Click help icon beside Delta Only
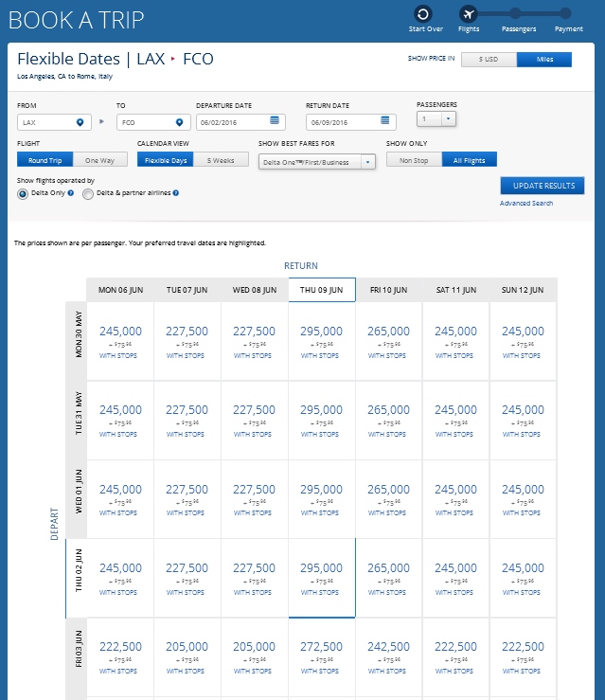 71,193
